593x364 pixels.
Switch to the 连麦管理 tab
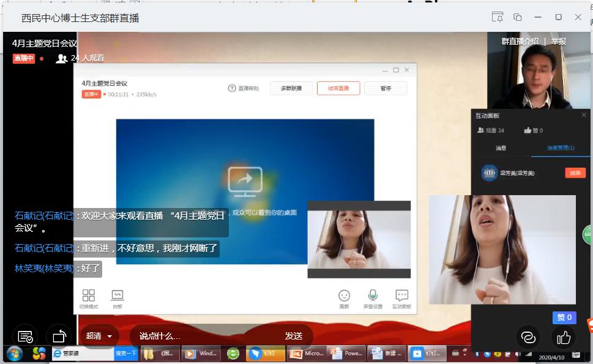coord(561,148)
